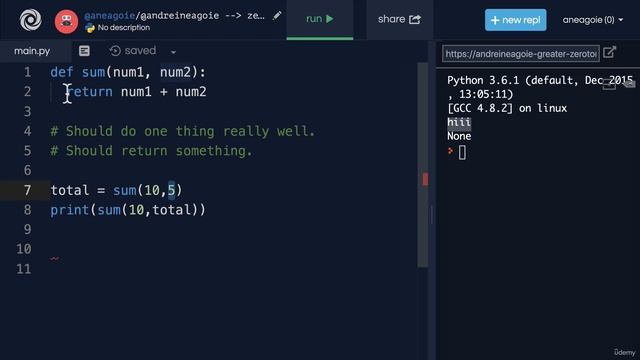Click the Python language icon
The image size is (640, 360).
(90, 28)
